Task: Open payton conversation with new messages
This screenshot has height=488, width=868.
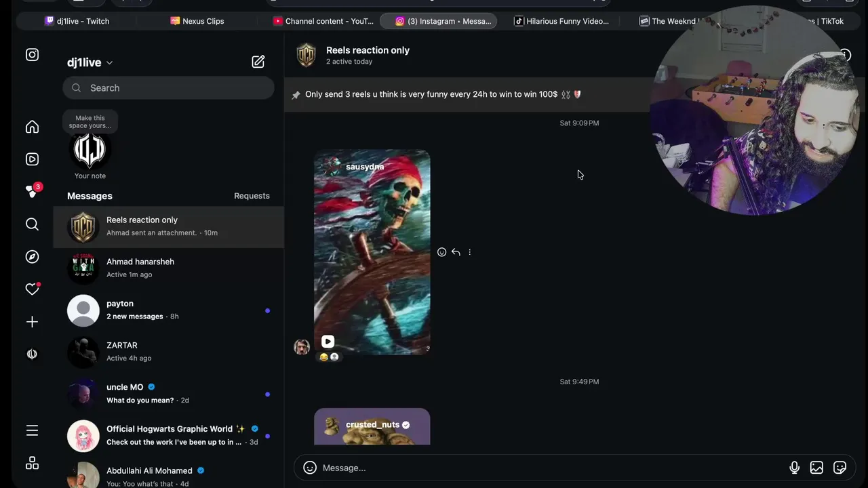Action: coord(168,310)
